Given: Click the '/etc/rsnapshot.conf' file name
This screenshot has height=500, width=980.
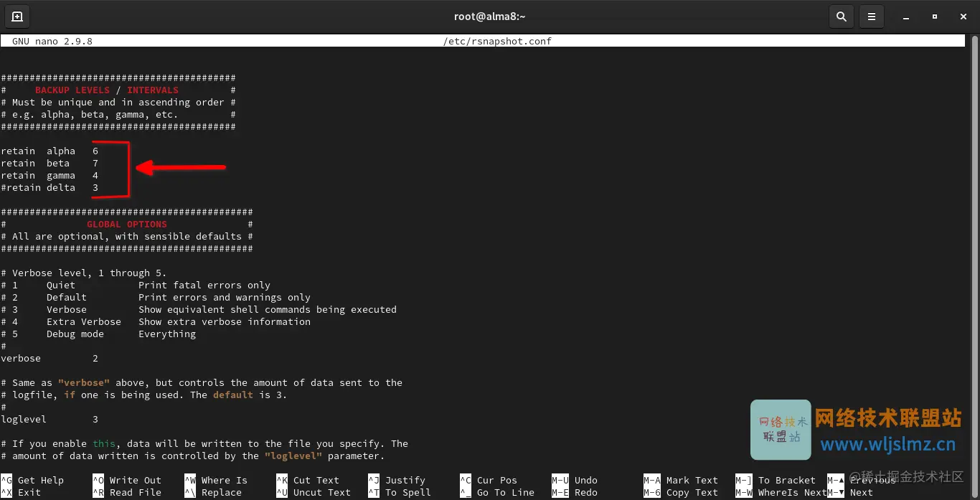Looking at the screenshot, I should pos(497,42).
